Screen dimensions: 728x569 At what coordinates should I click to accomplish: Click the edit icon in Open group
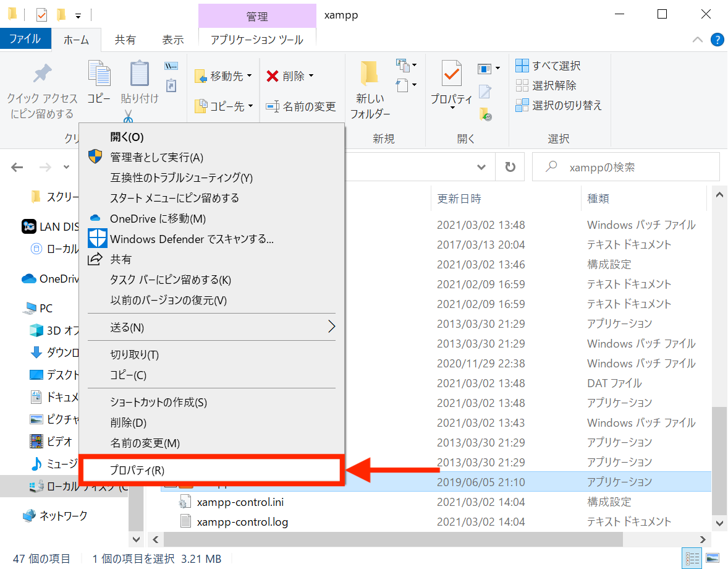pyautogui.click(x=485, y=92)
